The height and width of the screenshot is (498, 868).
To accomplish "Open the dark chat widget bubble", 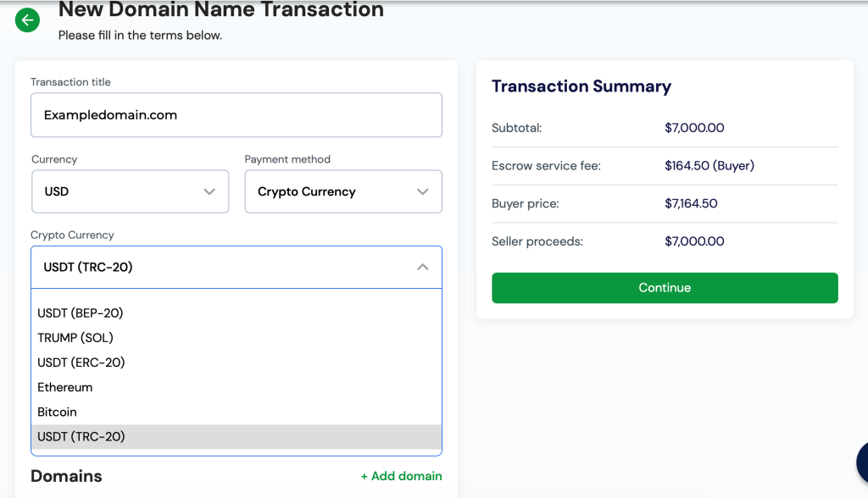I will pos(862,462).
